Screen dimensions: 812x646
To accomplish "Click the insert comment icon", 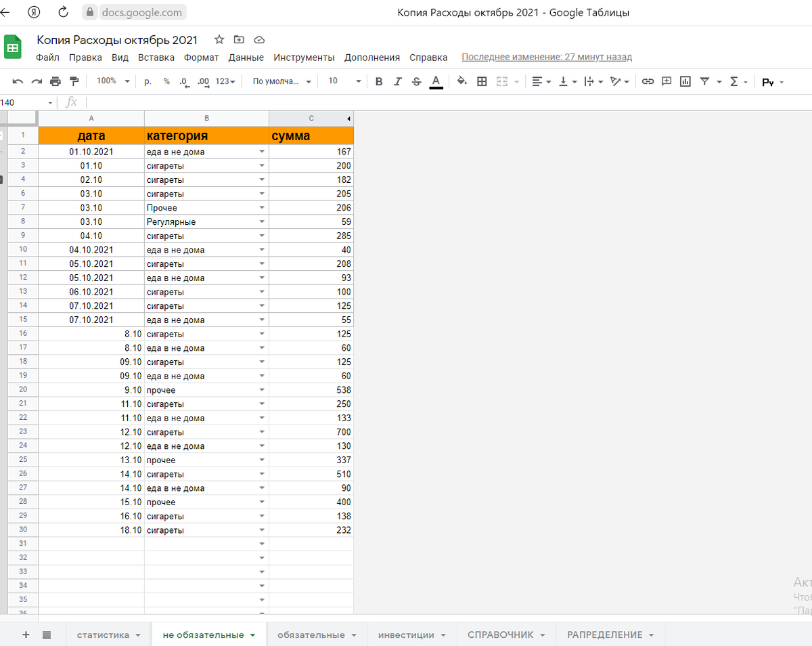I will (667, 81).
